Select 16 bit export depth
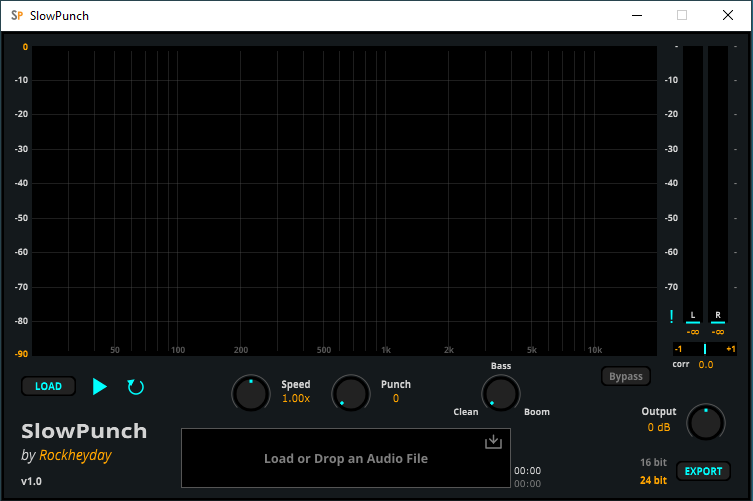Viewport: 753px width, 501px height. click(x=653, y=462)
